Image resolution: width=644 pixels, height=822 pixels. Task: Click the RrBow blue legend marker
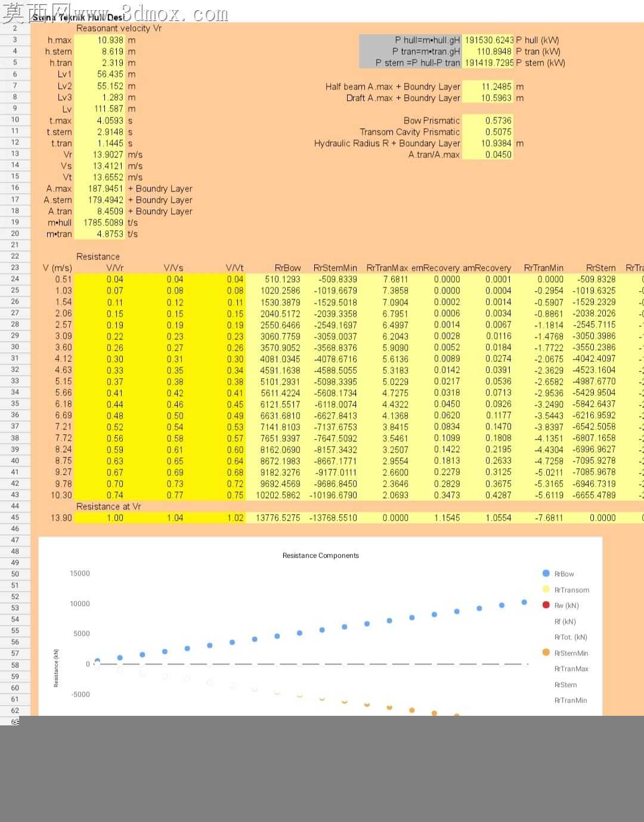click(x=546, y=573)
